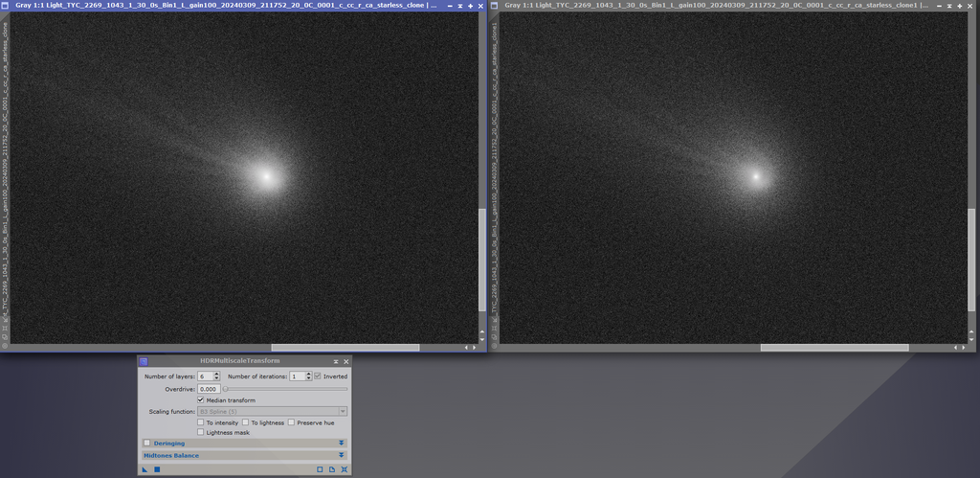
Task: Close the left starless_clone image window
Action: (x=480, y=6)
